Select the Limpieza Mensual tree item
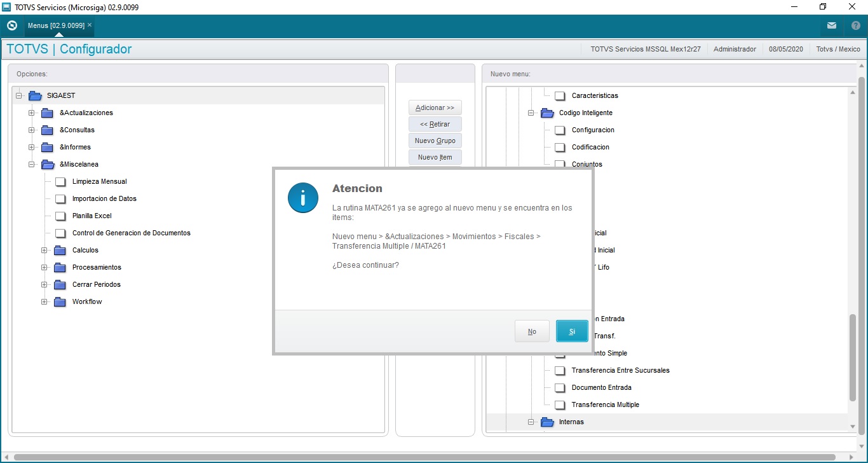 click(100, 181)
